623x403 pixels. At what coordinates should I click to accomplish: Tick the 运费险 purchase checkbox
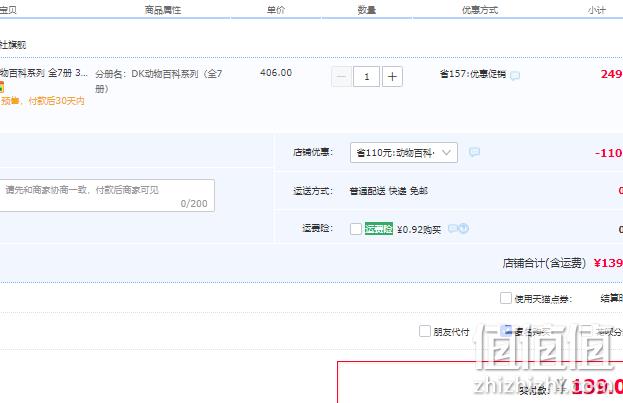tap(356, 229)
